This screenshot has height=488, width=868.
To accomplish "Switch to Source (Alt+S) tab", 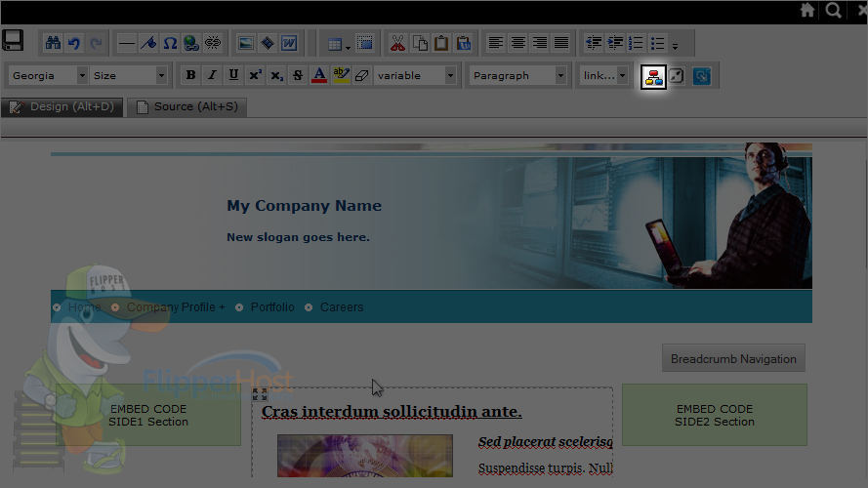I will point(187,106).
